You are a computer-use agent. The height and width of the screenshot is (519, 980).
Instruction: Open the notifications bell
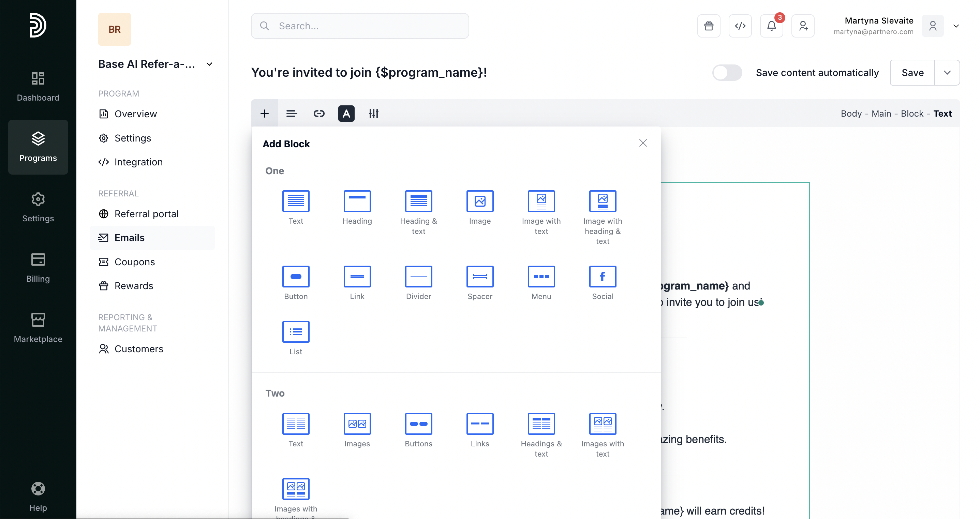pyautogui.click(x=771, y=26)
